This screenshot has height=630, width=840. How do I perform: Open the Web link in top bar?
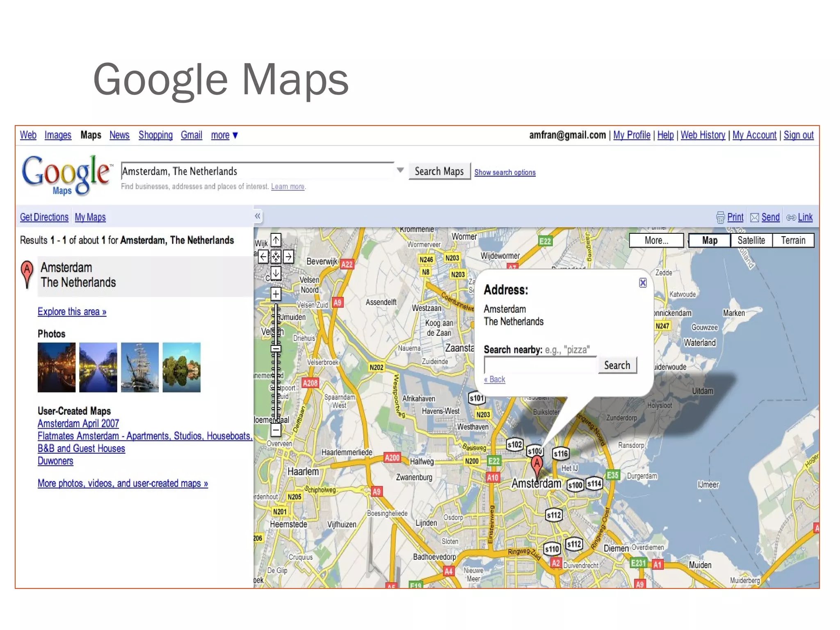coord(28,135)
